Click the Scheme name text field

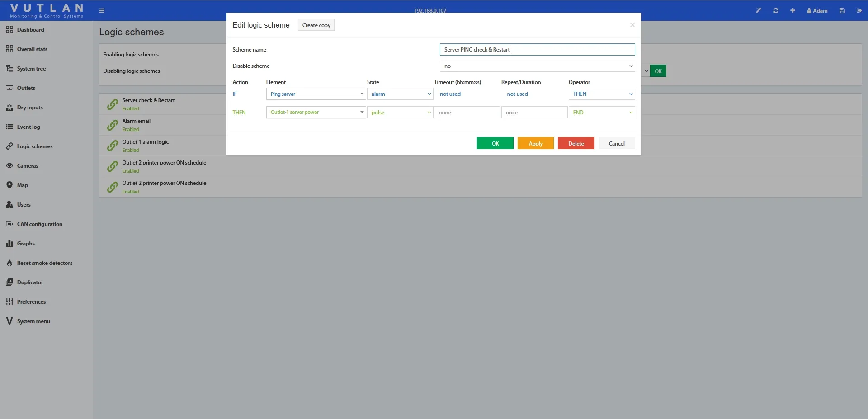coord(537,50)
